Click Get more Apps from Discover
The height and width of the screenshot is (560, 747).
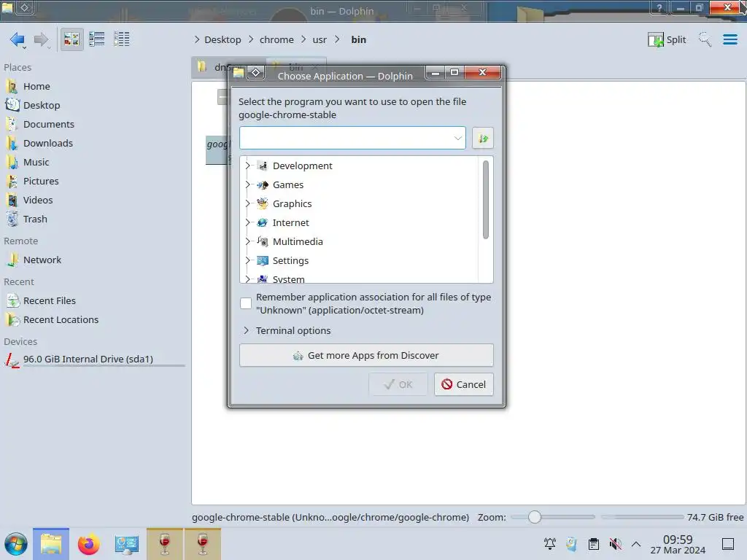(x=366, y=356)
